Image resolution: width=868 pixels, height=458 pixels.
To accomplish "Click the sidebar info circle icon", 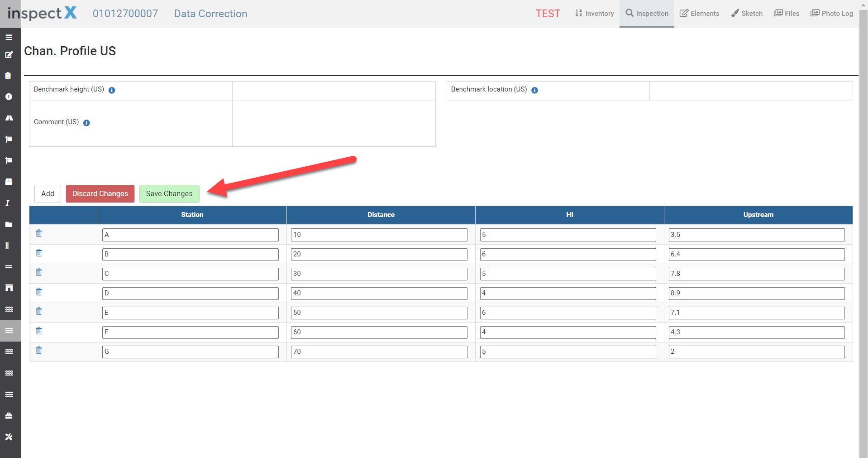I will [x=9, y=97].
